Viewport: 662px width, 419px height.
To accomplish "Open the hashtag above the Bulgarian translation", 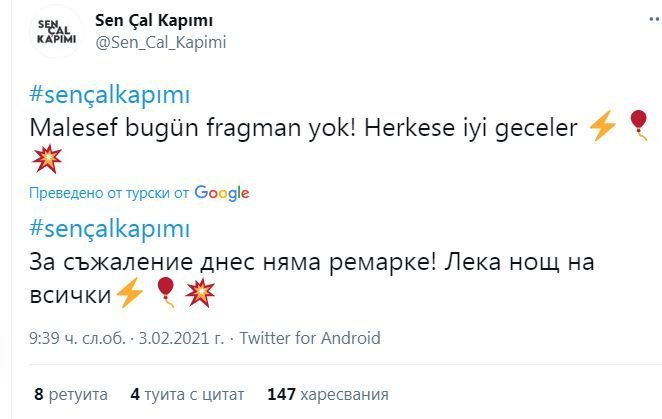I will point(109,228).
